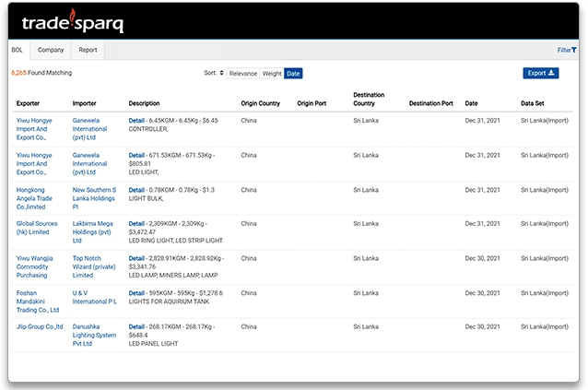This screenshot has width=588, height=390.
Task: Switch to the BOL tab
Action: [18, 50]
